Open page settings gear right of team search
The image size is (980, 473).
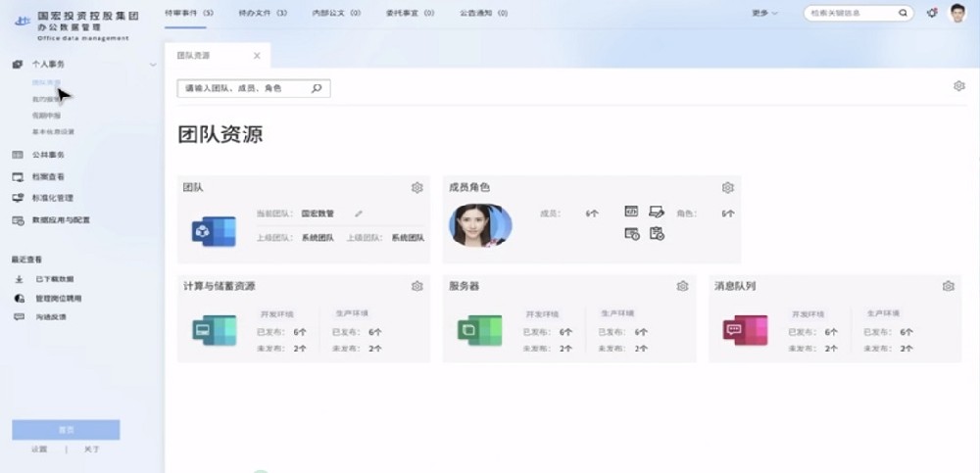pyautogui.click(x=958, y=86)
